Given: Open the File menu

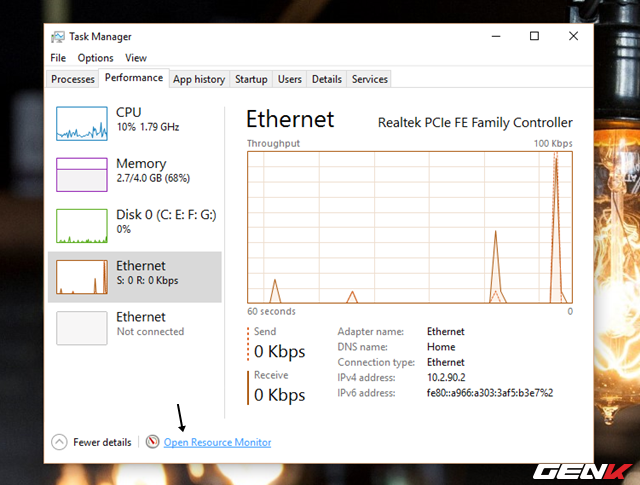Looking at the screenshot, I should (x=58, y=58).
